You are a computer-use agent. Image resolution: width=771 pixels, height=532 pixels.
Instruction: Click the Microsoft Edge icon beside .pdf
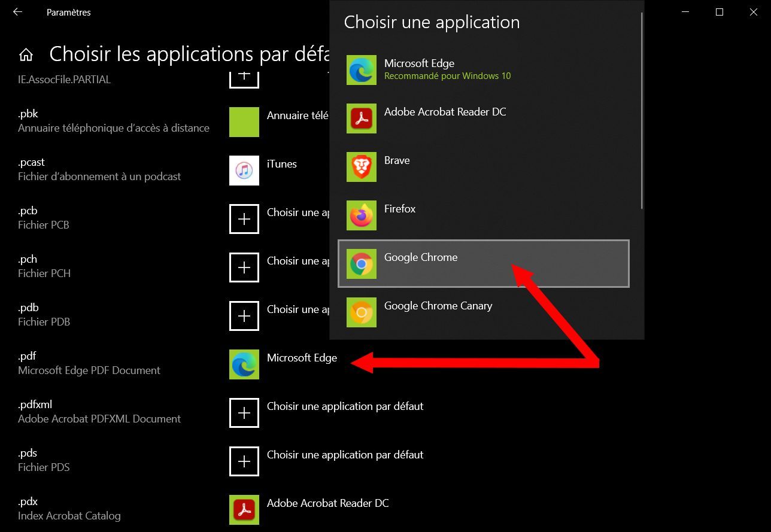(244, 364)
